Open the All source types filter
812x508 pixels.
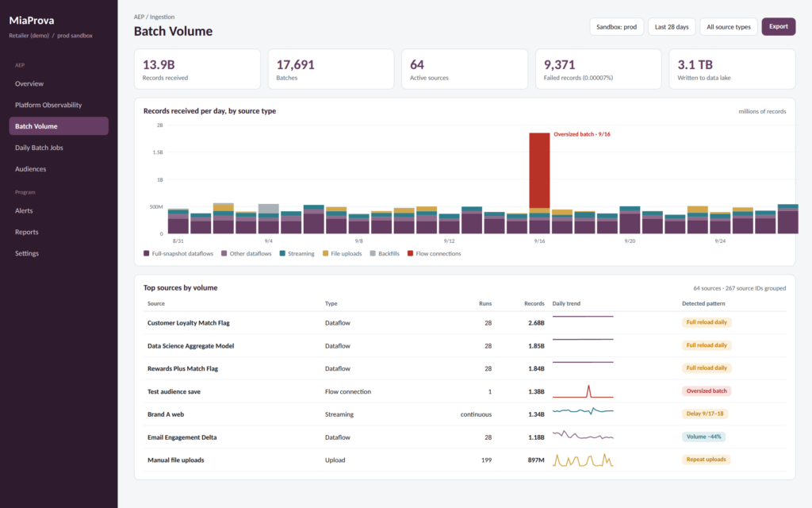(x=729, y=27)
